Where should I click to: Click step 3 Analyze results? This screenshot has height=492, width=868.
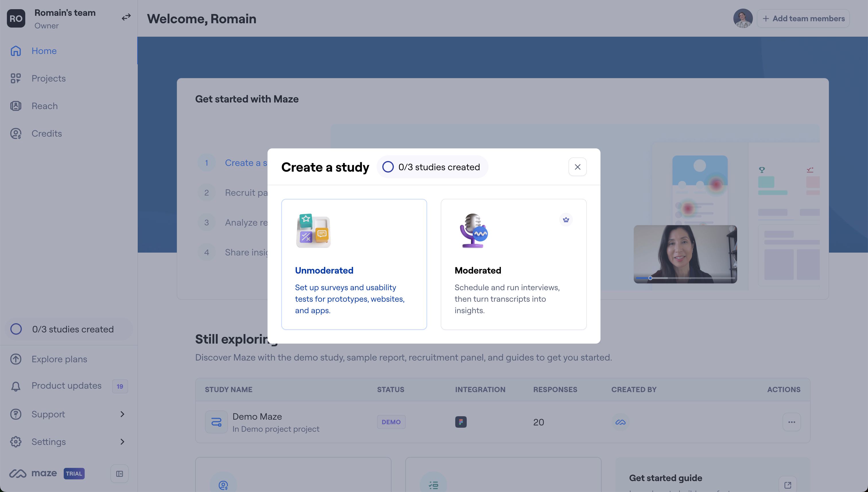pyautogui.click(x=232, y=222)
